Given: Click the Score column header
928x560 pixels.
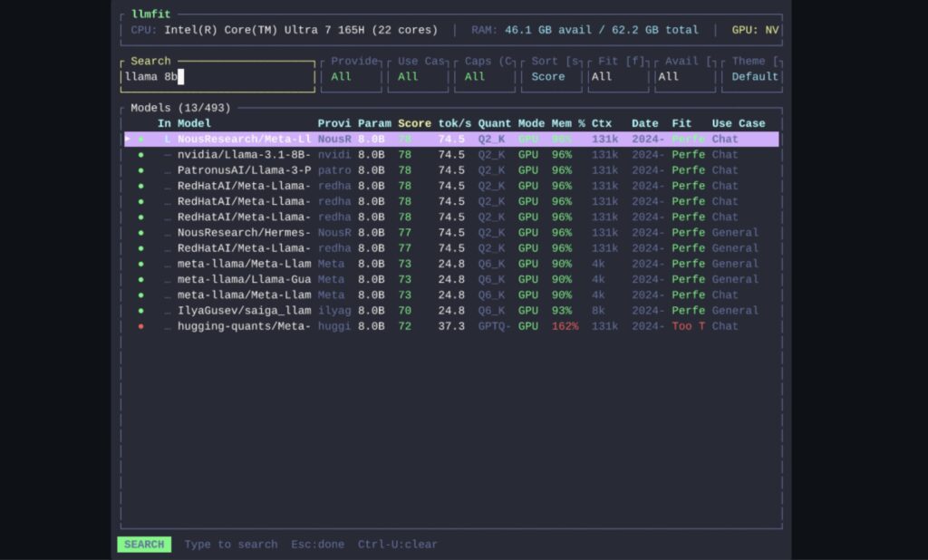Looking at the screenshot, I should [x=414, y=123].
